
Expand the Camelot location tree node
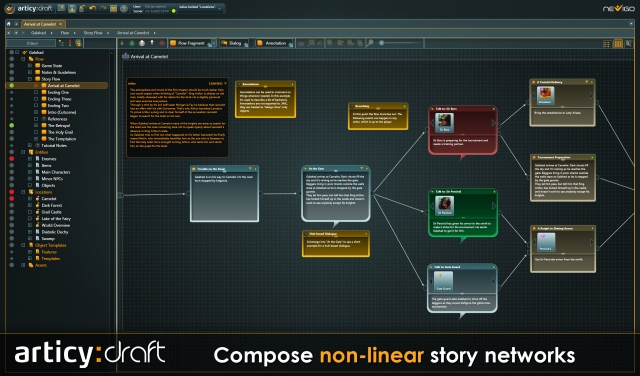[x=30, y=198]
